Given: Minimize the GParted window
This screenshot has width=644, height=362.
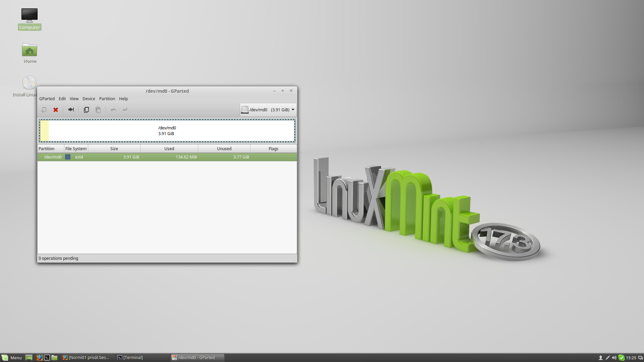Looking at the screenshot, I should (274, 91).
